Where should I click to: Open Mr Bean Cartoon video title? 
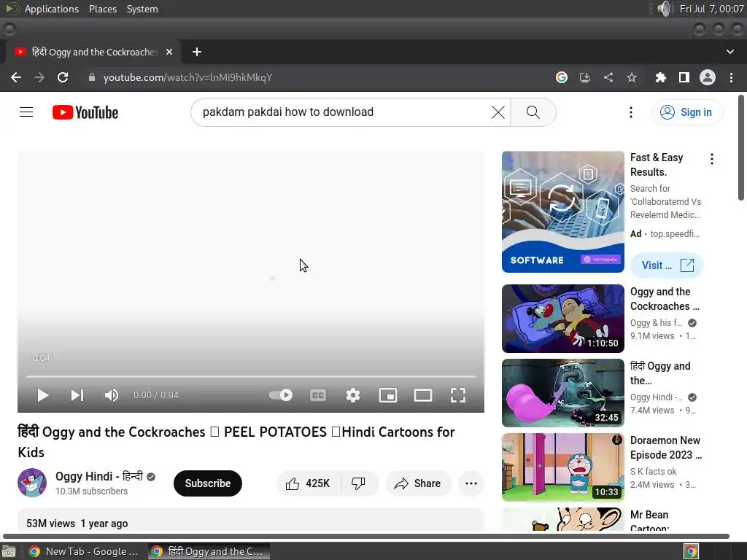(650, 521)
